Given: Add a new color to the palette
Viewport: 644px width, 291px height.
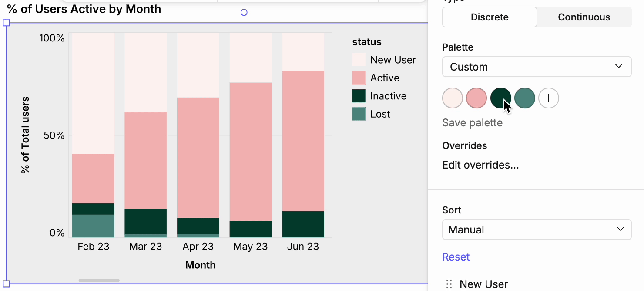Looking at the screenshot, I should (x=549, y=98).
